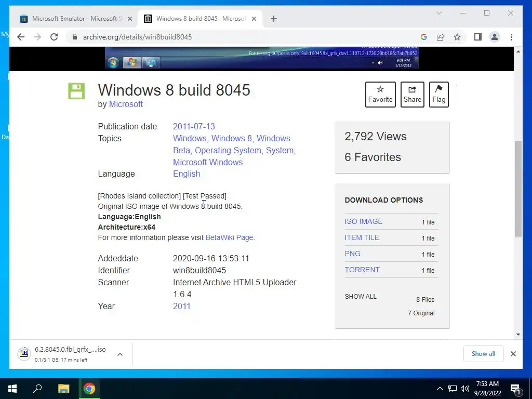Toggle the browser side panel
This screenshot has width=532, height=399.
click(478, 37)
